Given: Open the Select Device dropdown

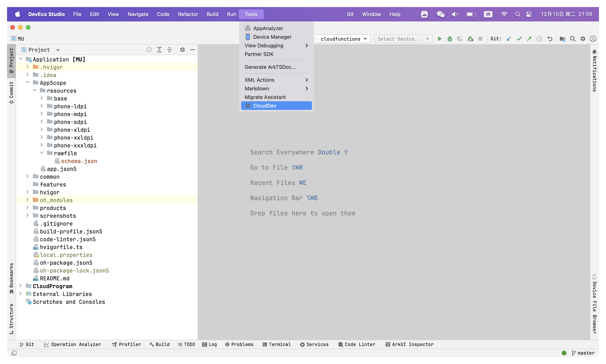Looking at the screenshot, I should point(403,39).
